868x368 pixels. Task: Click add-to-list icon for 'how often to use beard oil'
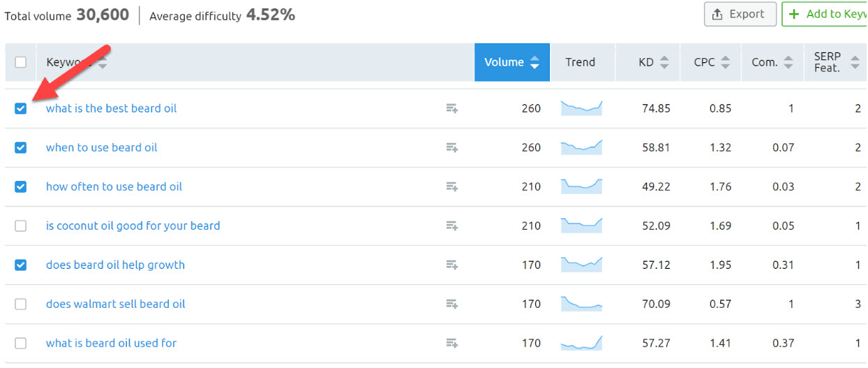(x=451, y=186)
